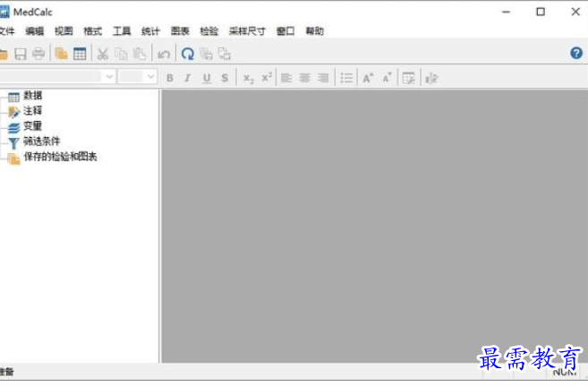Open the 视图 menu

pos(64,31)
